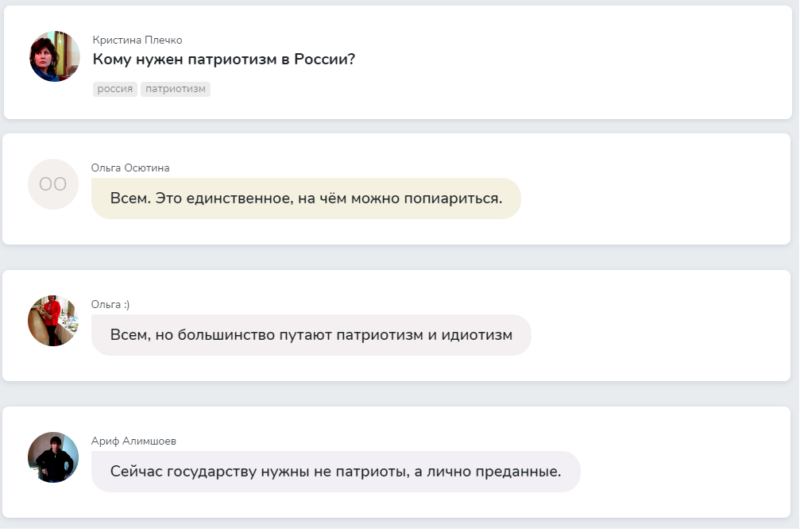This screenshot has height=532, width=804.
Task: Open the profile link Ольга :)
Action: click(x=110, y=304)
